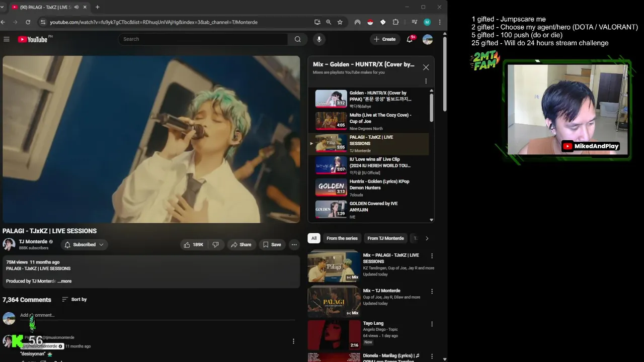The height and width of the screenshot is (362, 644).
Task: Click the Add a comment field
Action: [x=157, y=315]
